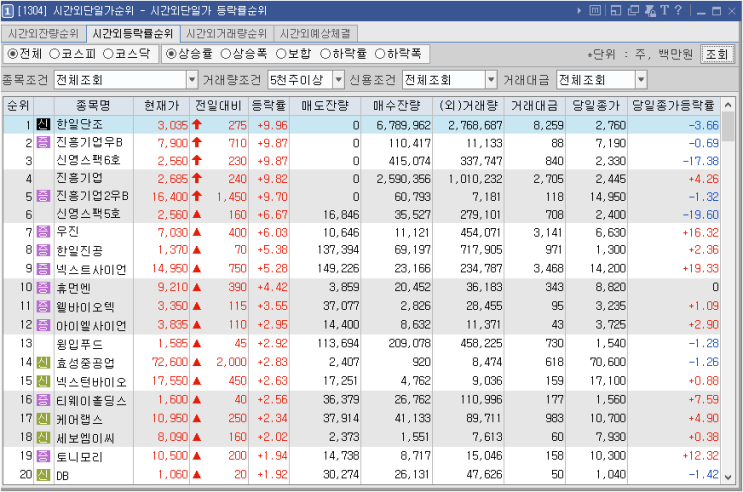Sort by the (외)거래량 column header
Viewport: 743px width, 492px height.
point(468,106)
